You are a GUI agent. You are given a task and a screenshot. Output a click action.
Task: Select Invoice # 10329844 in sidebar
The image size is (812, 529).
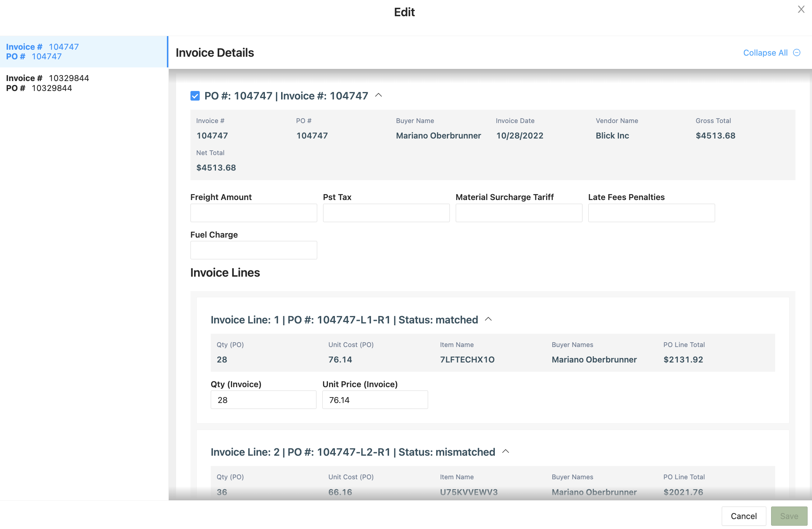click(84, 83)
